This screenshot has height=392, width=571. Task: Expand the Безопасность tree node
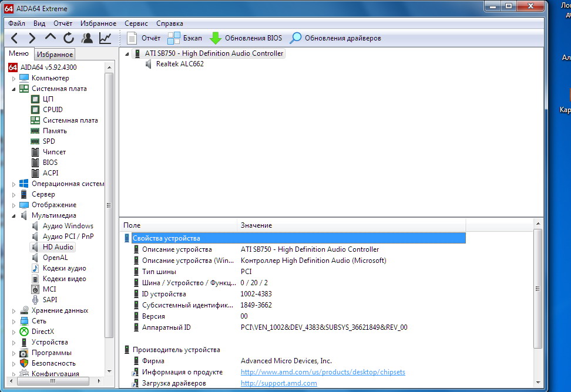click(14, 364)
